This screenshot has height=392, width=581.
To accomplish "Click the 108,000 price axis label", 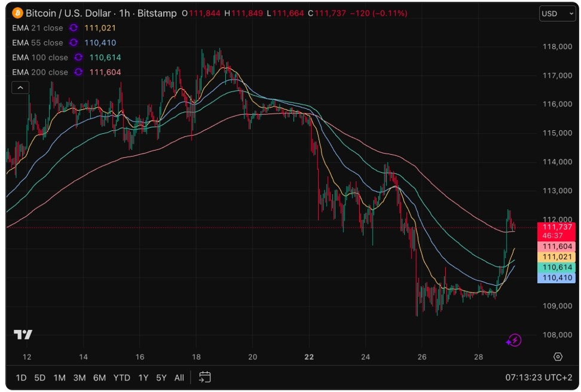I will click(557, 335).
